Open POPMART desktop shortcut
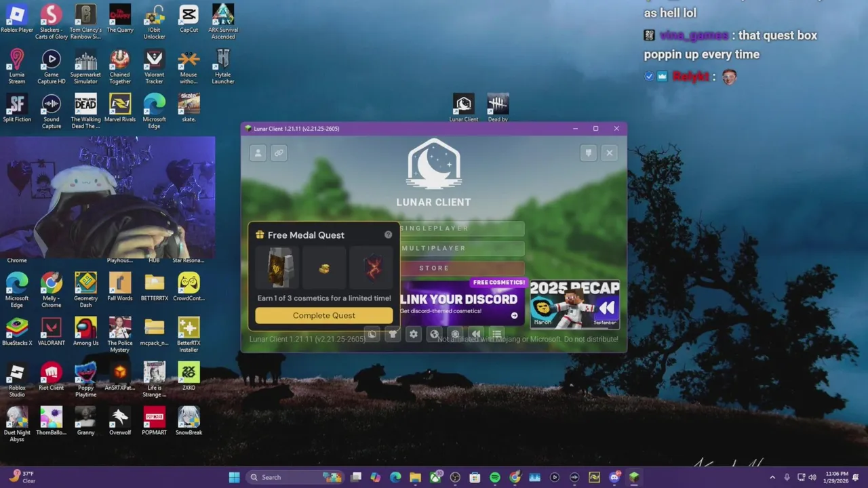The height and width of the screenshot is (488, 868). coord(155,422)
